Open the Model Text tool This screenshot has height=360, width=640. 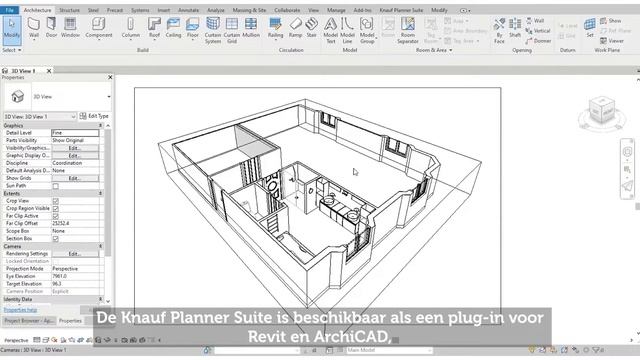pos(331,30)
